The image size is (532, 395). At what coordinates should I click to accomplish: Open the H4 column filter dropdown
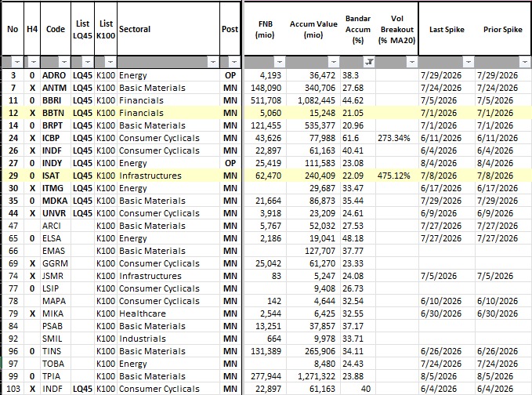coord(33,62)
